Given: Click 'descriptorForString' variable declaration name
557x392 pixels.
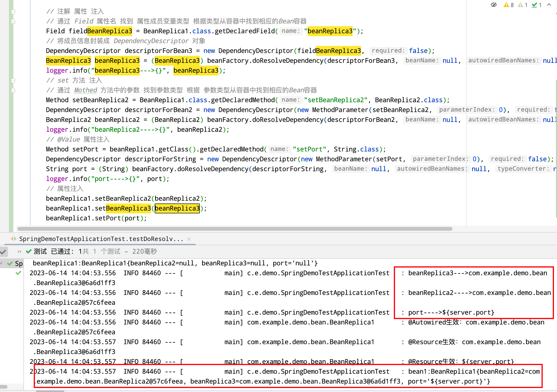Looking at the screenshot, I should (x=160, y=159).
